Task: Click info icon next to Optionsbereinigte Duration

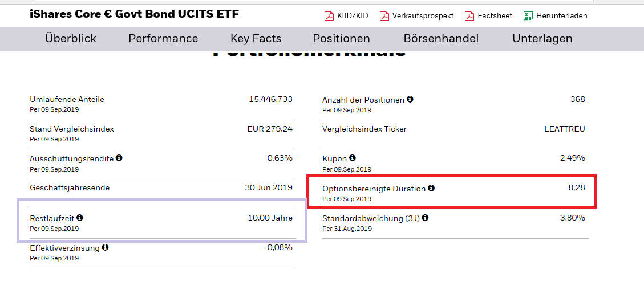Action: pos(431,188)
